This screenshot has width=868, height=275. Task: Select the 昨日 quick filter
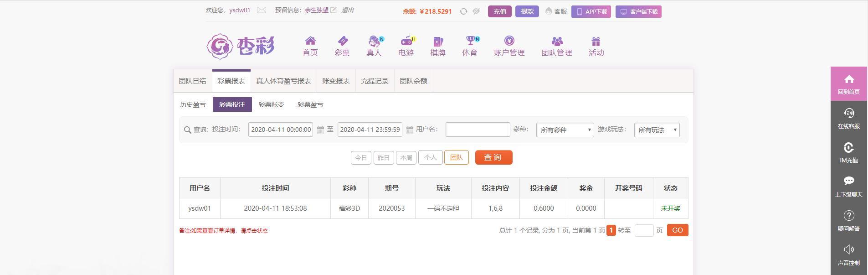click(x=384, y=158)
